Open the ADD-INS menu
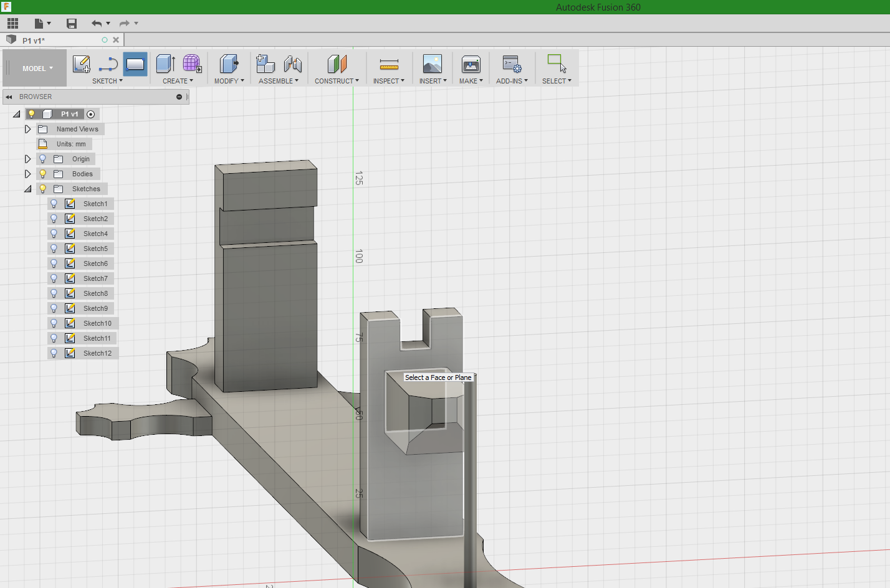 [x=512, y=81]
